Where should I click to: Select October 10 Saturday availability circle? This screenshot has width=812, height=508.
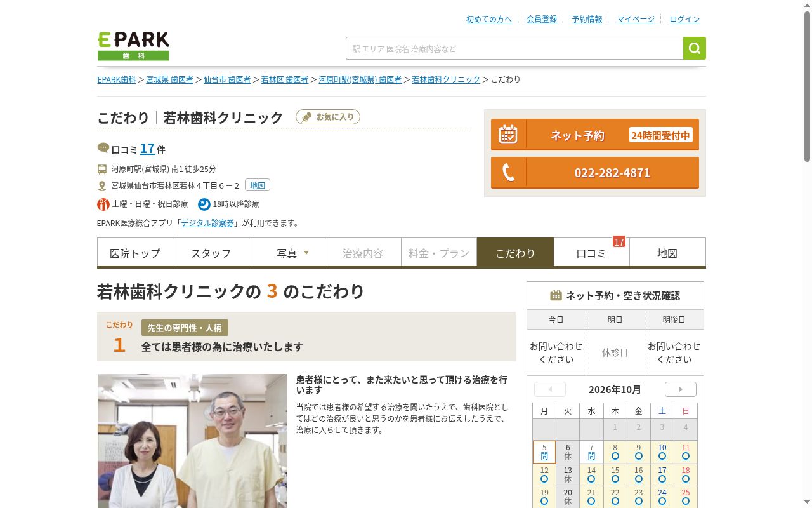coord(662,456)
